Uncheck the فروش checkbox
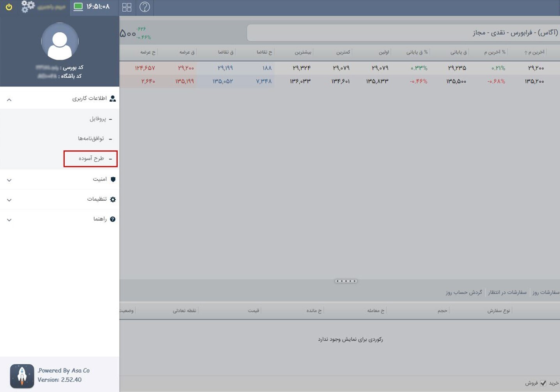The width and height of the screenshot is (560, 392). (x=543, y=383)
